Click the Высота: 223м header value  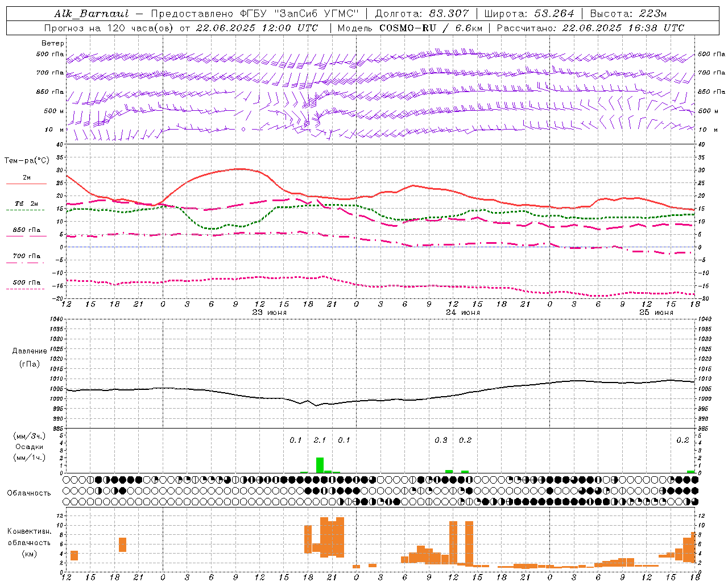628,14
